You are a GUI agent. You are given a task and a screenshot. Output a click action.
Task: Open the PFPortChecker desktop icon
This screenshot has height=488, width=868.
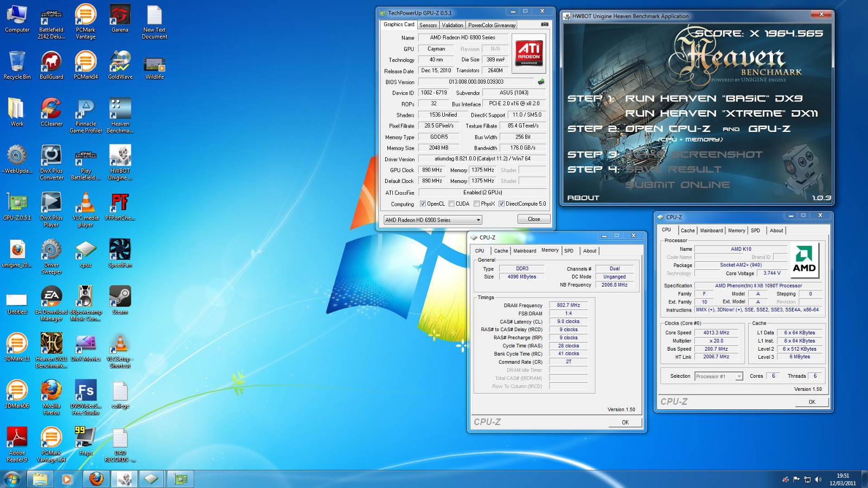tap(120, 207)
